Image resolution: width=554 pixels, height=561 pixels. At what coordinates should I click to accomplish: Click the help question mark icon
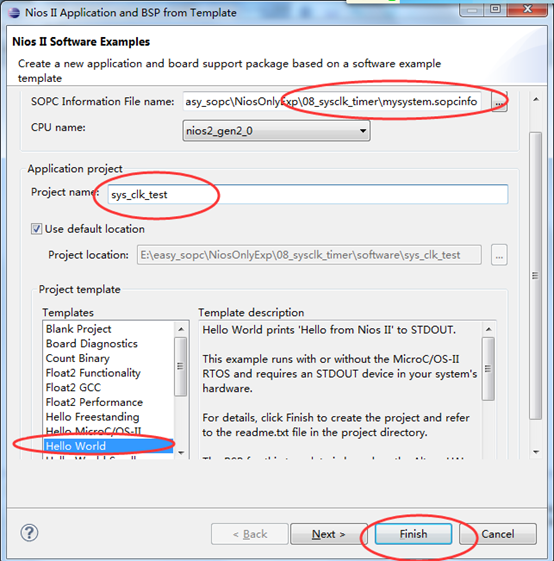(x=29, y=533)
